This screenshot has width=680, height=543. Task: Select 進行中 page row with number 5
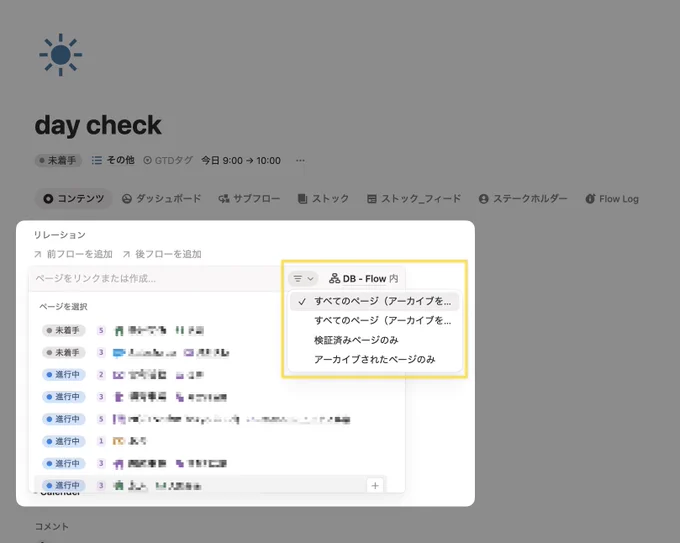(210, 419)
